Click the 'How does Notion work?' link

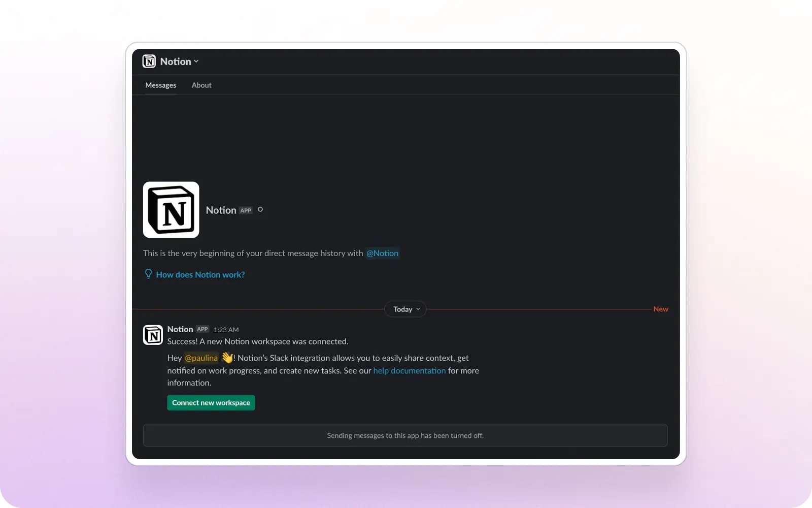pos(200,274)
